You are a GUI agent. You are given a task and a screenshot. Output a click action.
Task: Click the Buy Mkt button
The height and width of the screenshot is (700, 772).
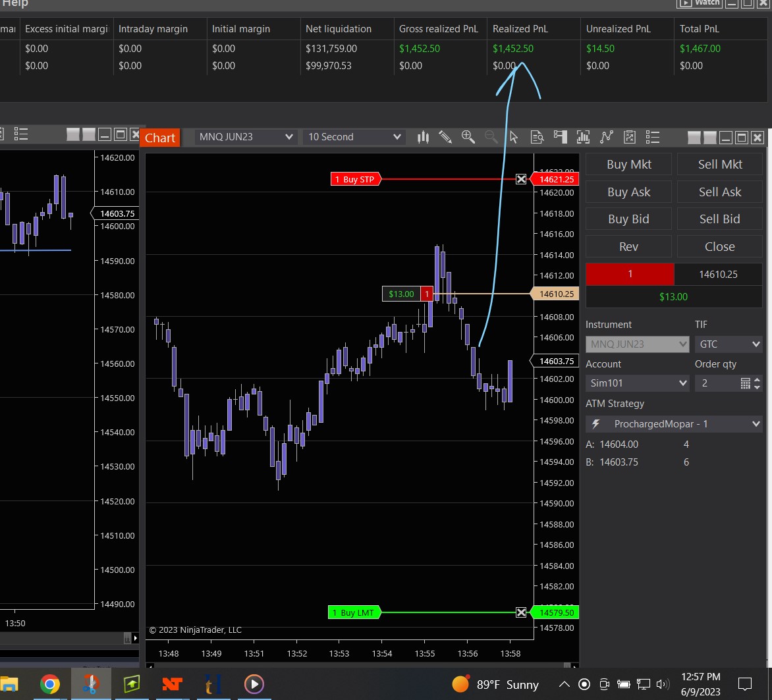coord(628,165)
